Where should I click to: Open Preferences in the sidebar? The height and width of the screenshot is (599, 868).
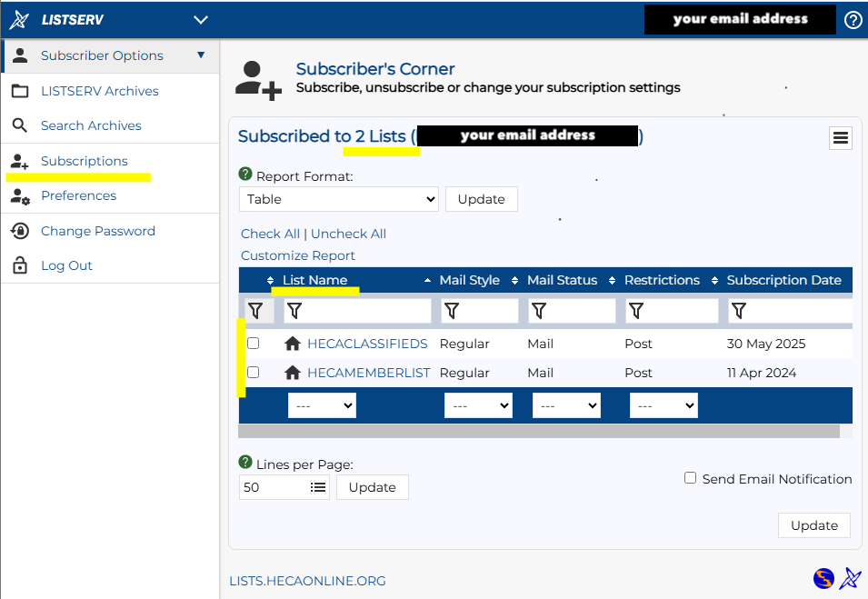(x=78, y=196)
